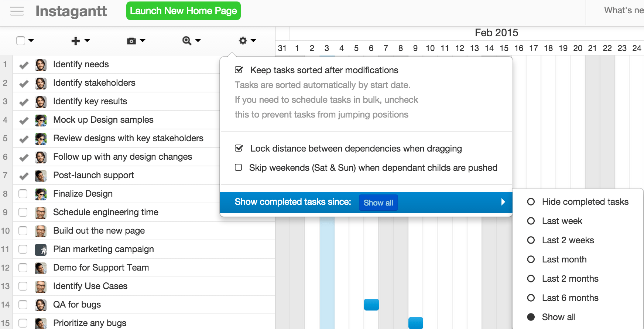Check the Plan marketing campaign checkbox
Image resolution: width=644 pixels, height=329 pixels.
[23, 249]
